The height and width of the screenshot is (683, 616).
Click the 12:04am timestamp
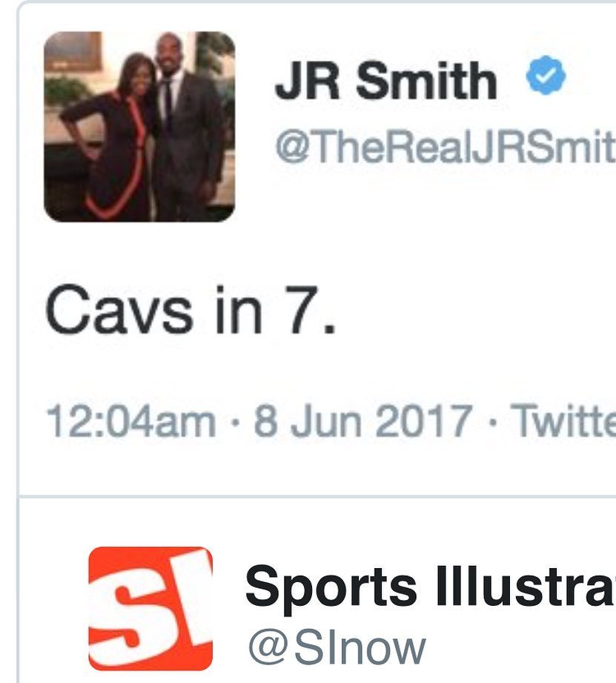[131, 420]
